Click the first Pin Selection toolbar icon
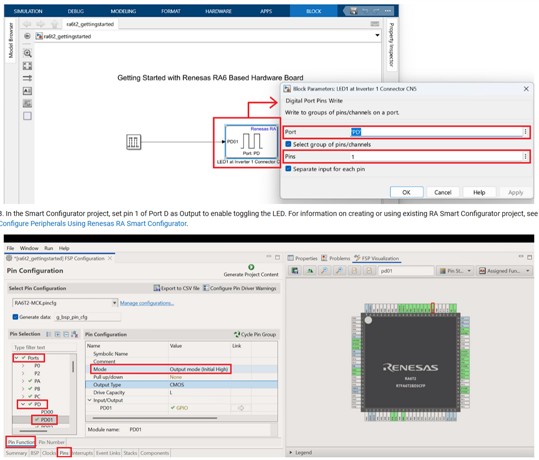 coord(48,334)
